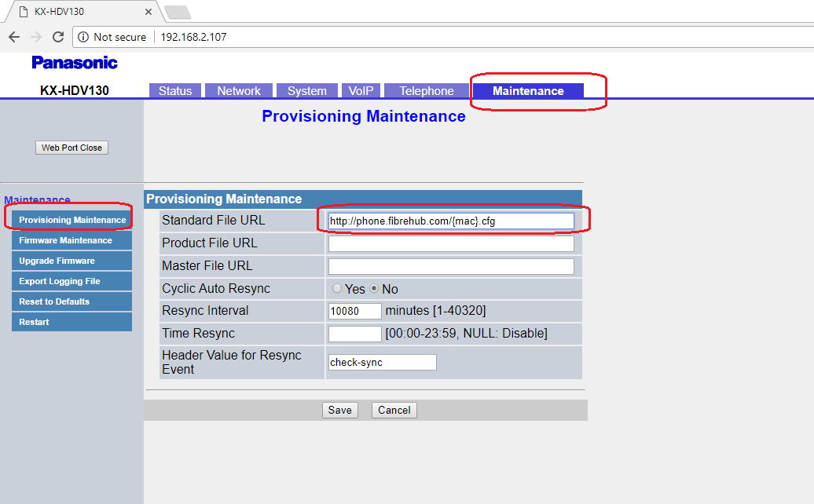Open the Telephone tab

coord(427,91)
